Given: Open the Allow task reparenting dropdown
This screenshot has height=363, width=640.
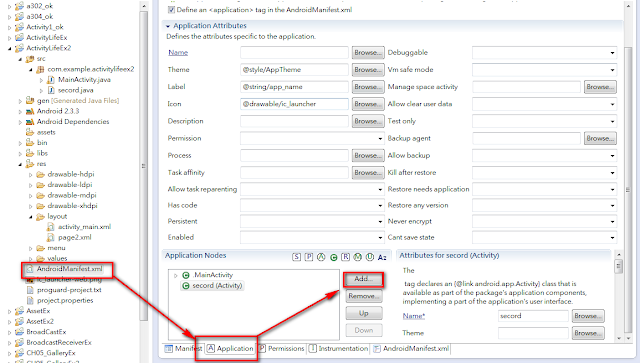Looking at the screenshot, I should click(x=380, y=190).
